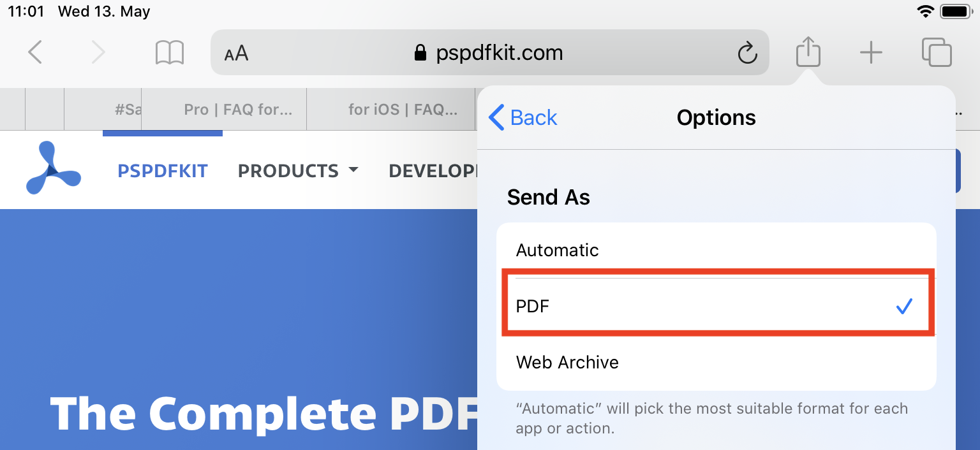The width and height of the screenshot is (980, 450).
Task: Click the PSPDFKIT home link
Action: coord(163,171)
